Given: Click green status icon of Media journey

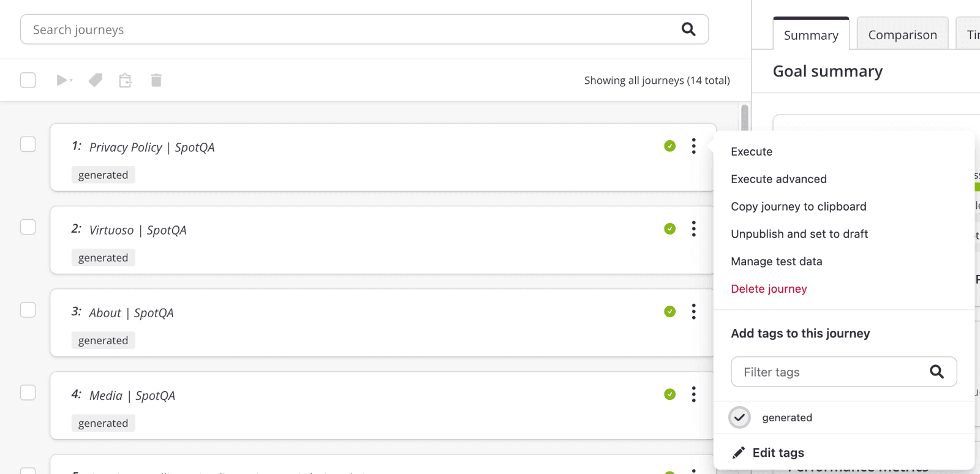Looking at the screenshot, I should (x=669, y=394).
